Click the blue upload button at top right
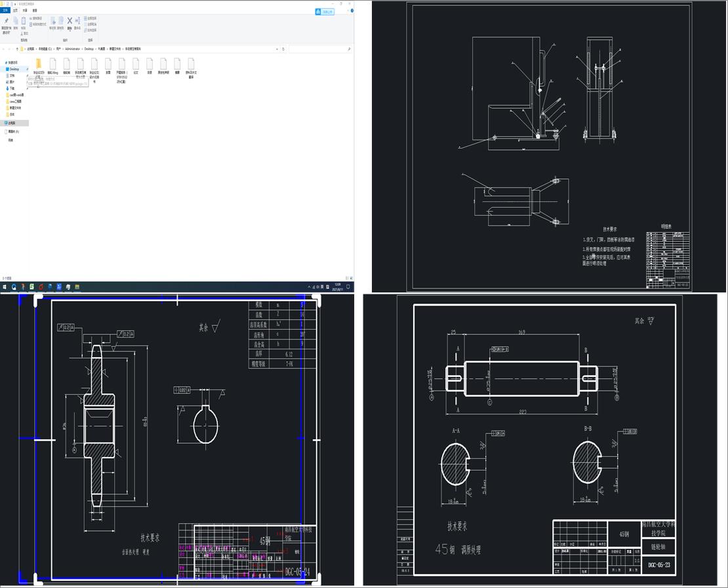Viewport: 728px width, 588px height. 325,12
